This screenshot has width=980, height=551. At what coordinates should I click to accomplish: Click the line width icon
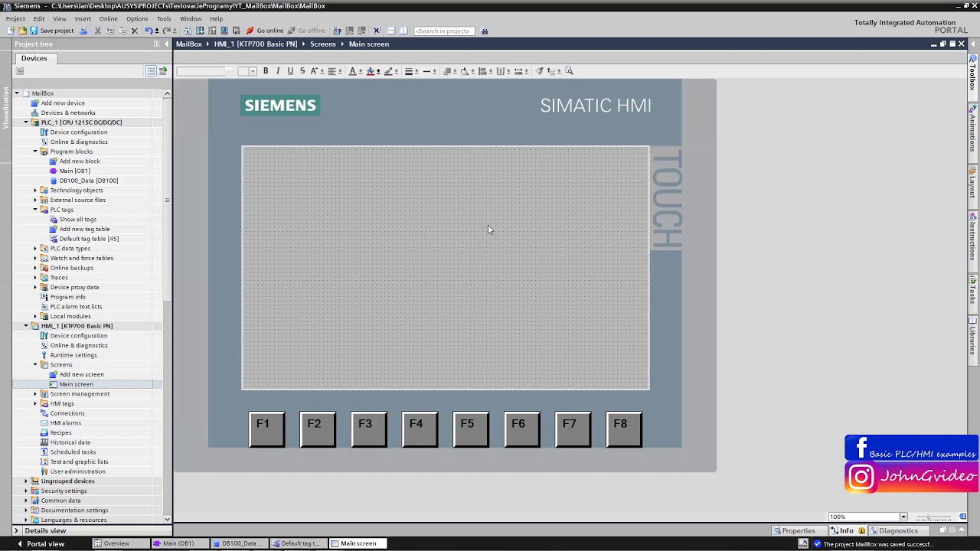(409, 71)
